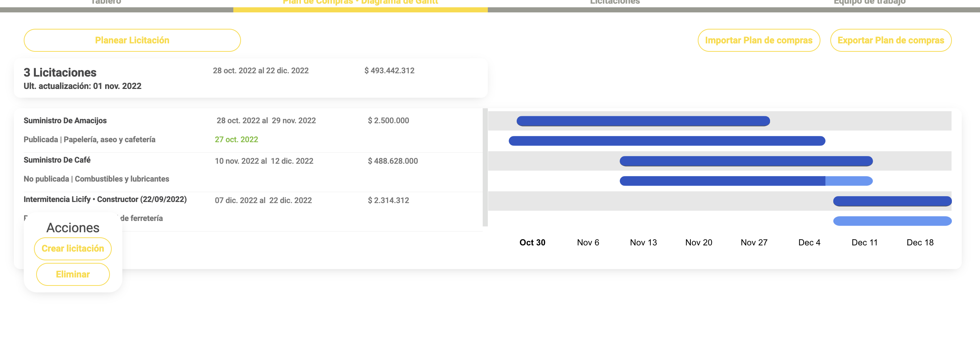Image resolution: width=980 pixels, height=342 pixels.
Task: Open Importar Plan de compras
Action: [x=759, y=40]
